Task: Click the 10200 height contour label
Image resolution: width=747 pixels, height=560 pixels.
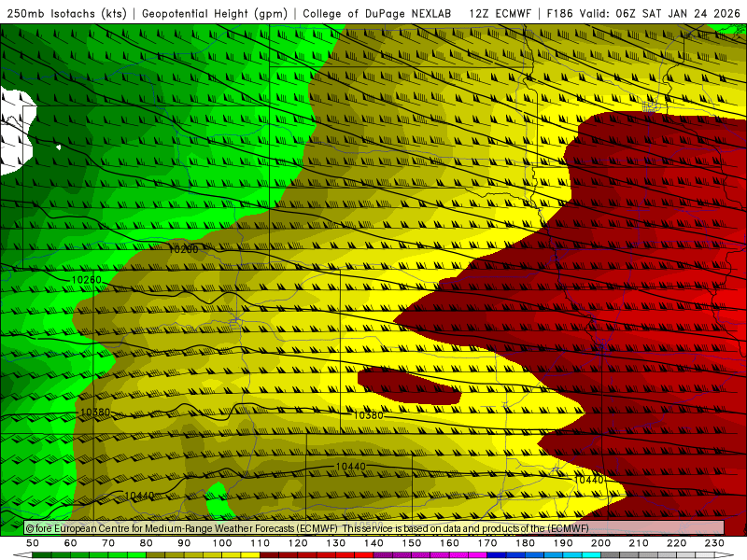Action: 183,249
